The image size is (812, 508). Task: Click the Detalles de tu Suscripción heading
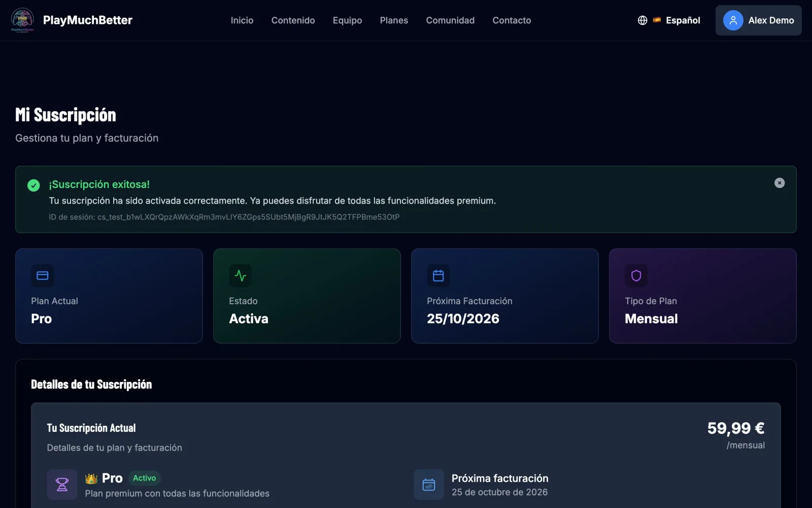[91, 385]
